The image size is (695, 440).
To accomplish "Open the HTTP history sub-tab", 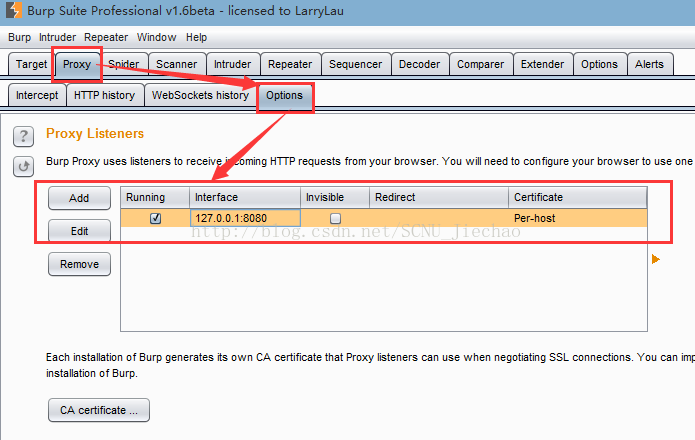I will pos(104,95).
